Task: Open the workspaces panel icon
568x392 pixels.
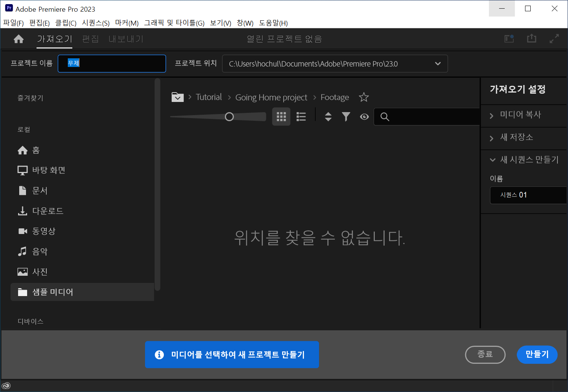Action: (x=509, y=38)
